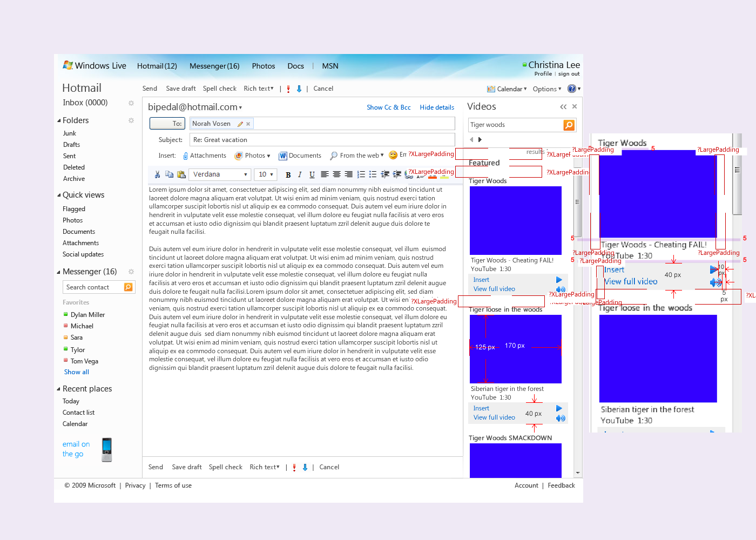Align text right
The image size is (756, 540).
coord(348,174)
